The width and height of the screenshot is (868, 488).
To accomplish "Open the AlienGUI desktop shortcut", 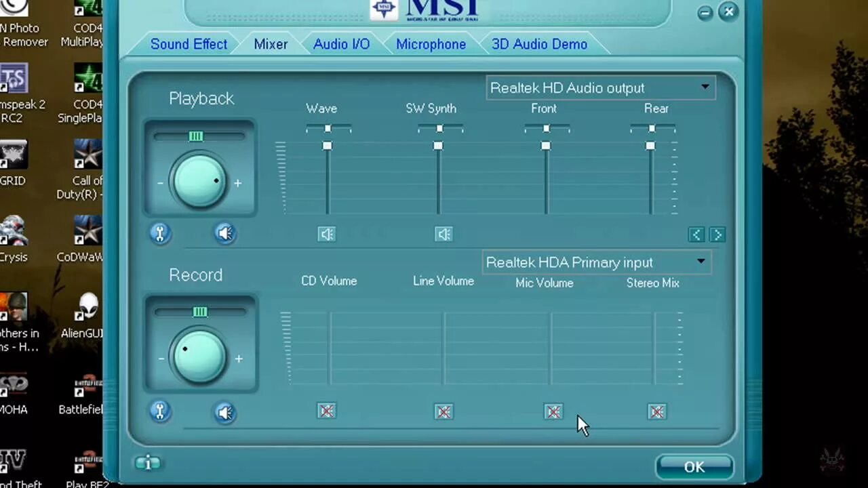I will pyautogui.click(x=85, y=316).
